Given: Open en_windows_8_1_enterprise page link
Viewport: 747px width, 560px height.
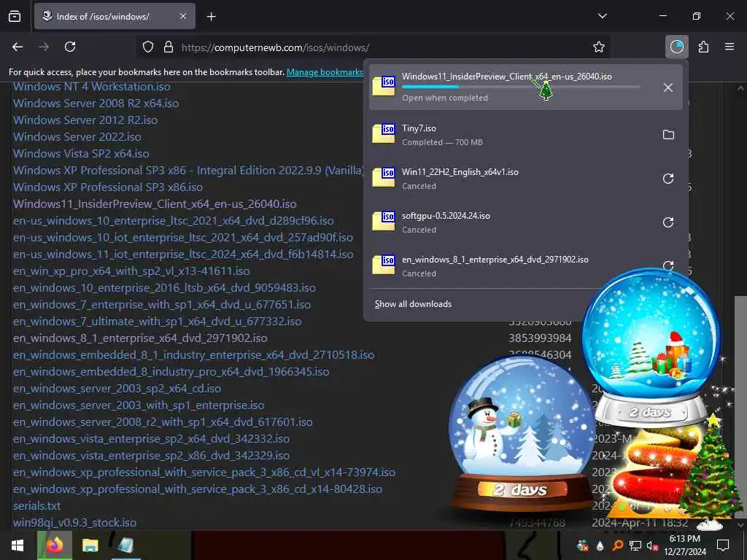Looking at the screenshot, I should pyautogui.click(x=140, y=338).
